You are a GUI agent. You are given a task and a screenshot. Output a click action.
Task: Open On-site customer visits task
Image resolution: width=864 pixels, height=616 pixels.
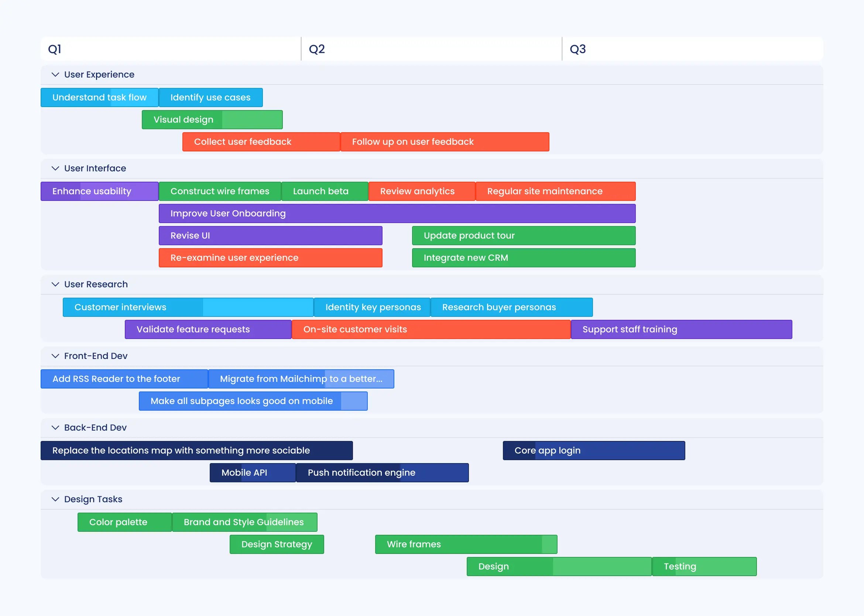coord(431,330)
